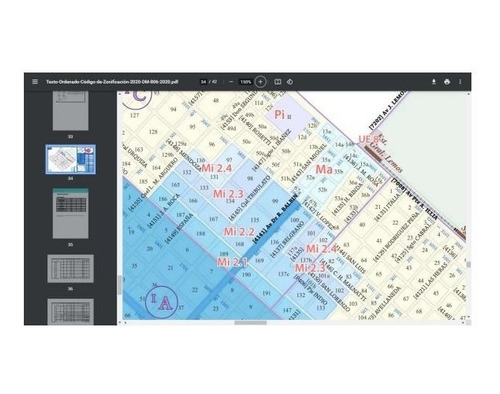Open the last partially visible thumbnail
Viewport: 500px width, 394px height.
tap(71, 312)
